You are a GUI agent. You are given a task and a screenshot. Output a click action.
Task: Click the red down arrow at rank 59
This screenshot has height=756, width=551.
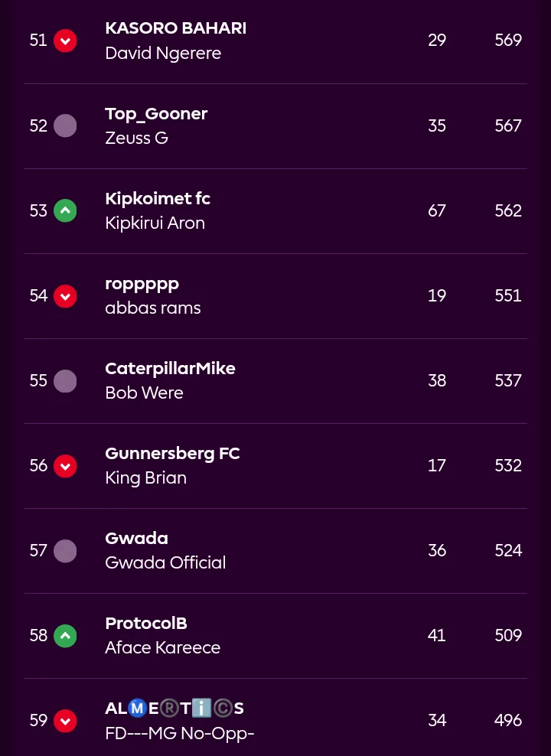[65, 720]
